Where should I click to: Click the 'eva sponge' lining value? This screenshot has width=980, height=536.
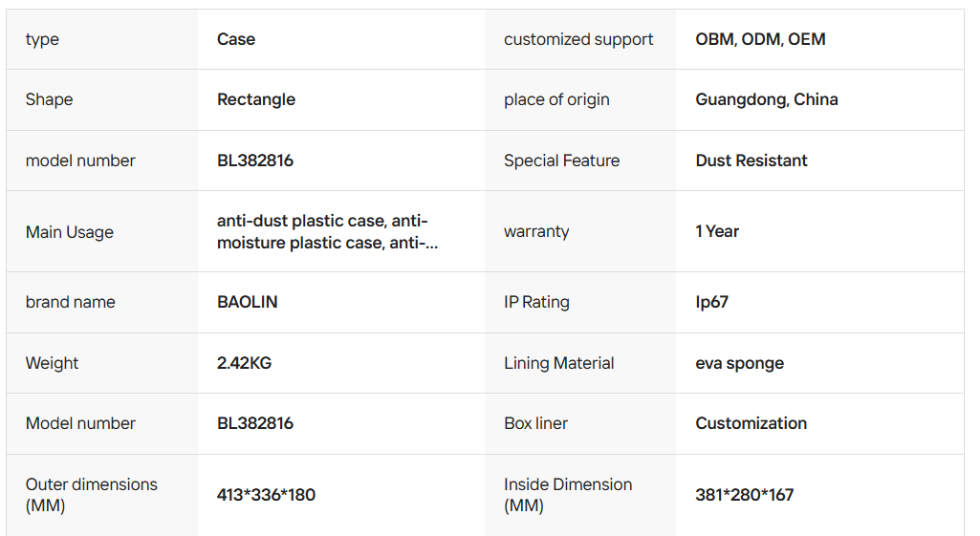[740, 363]
